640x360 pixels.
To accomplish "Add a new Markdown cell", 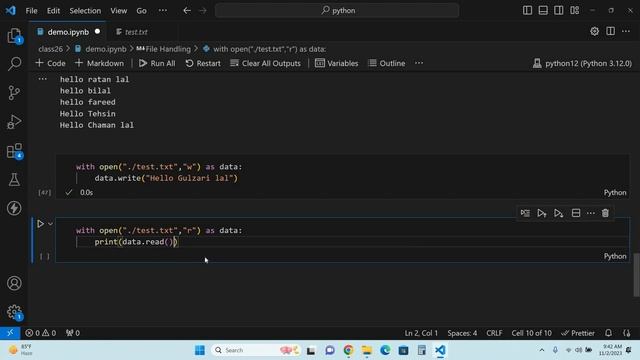I will click(x=100, y=63).
